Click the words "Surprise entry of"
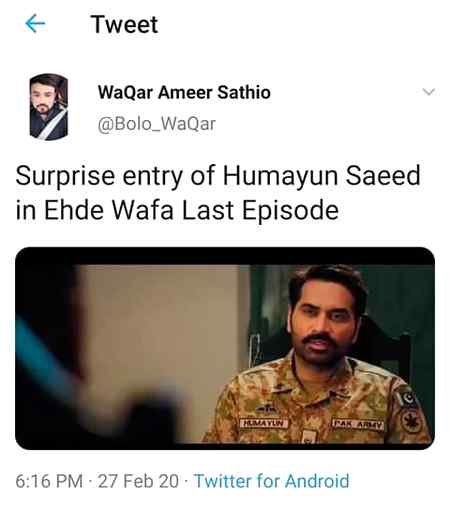The height and width of the screenshot is (508, 450). coord(116,176)
